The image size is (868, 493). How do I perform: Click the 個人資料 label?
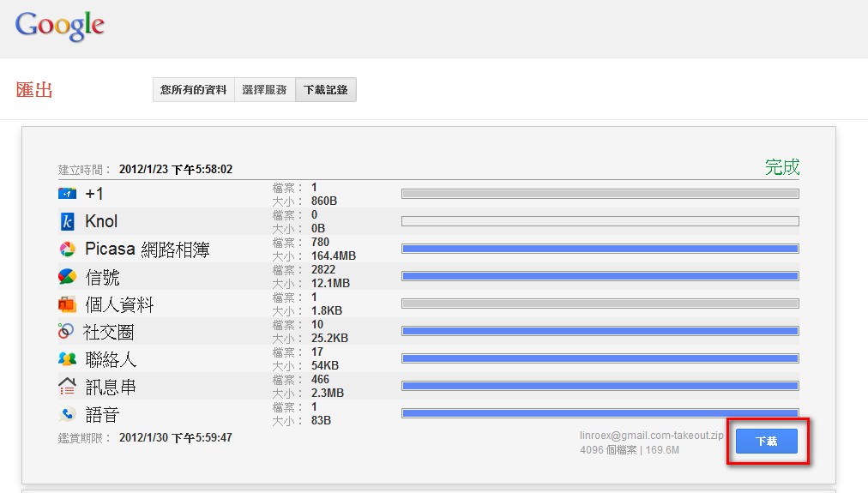tap(119, 304)
